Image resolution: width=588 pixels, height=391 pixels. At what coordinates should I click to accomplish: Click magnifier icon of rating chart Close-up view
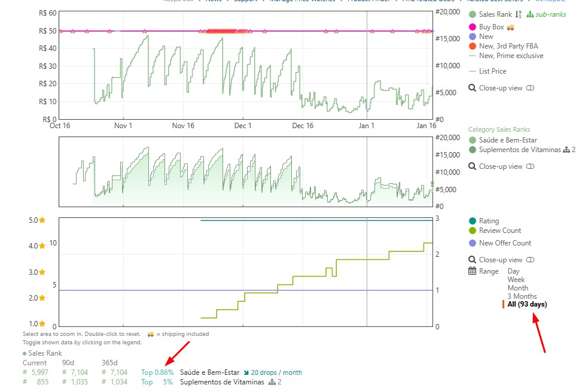coord(472,260)
